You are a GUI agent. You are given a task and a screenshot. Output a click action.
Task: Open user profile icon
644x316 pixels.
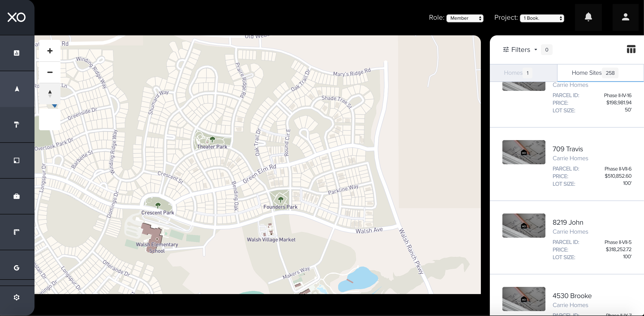click(x=625, y=17)
